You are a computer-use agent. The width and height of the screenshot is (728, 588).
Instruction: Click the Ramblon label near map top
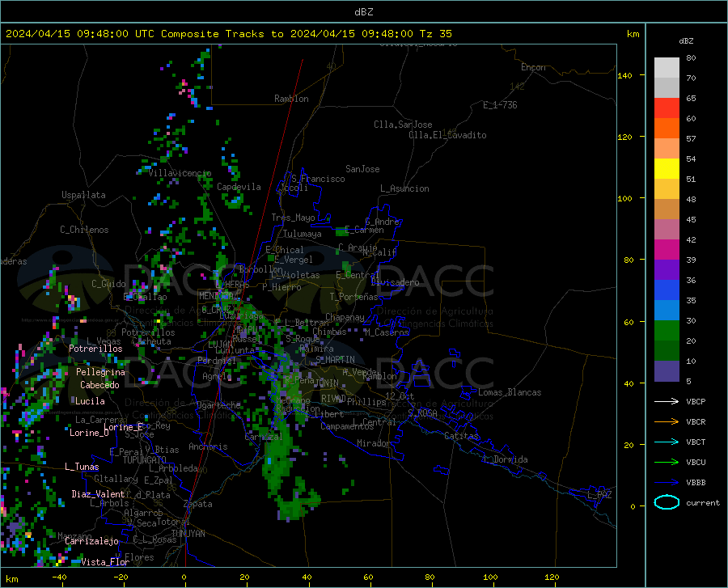point(291,99)
